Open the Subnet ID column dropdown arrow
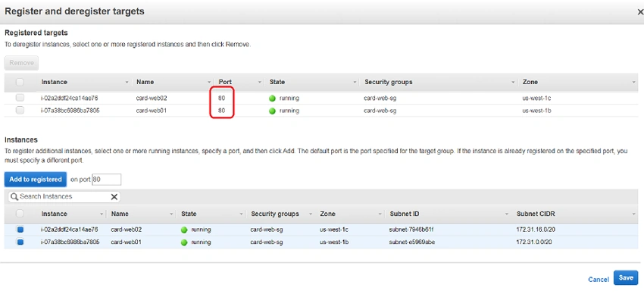This screenshot has height=294, width=644. click(x=506, y=214)
